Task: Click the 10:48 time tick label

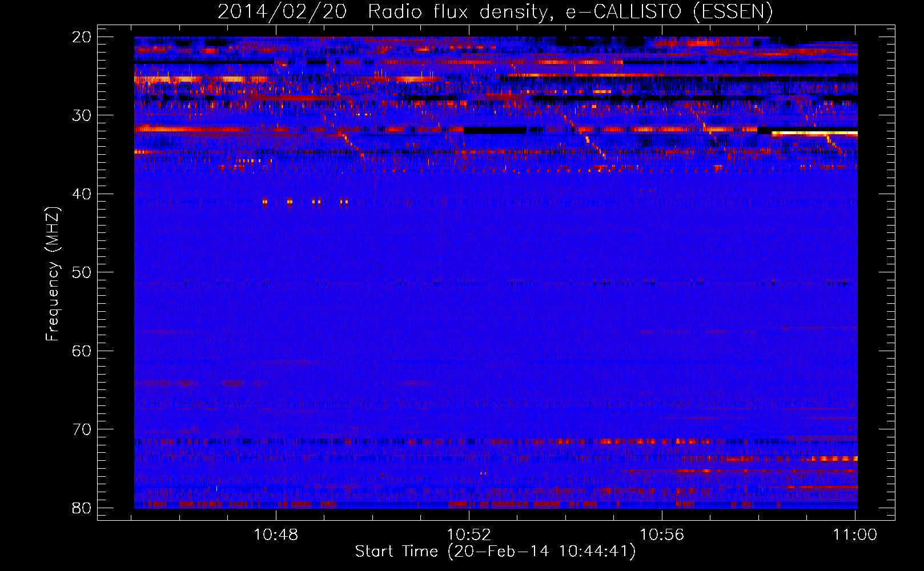Action: click(276, 535)
